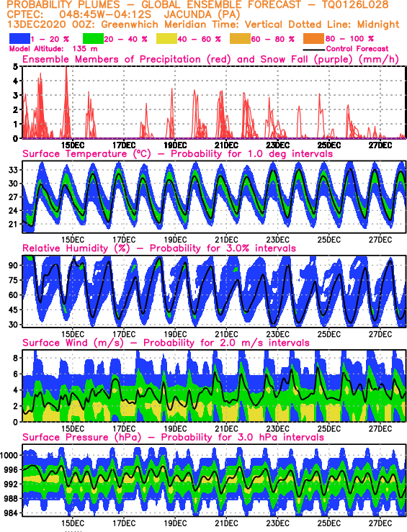407x532 pixels.
Task: Click the JACUNDA (PA) location text
Action: point(202,15)
